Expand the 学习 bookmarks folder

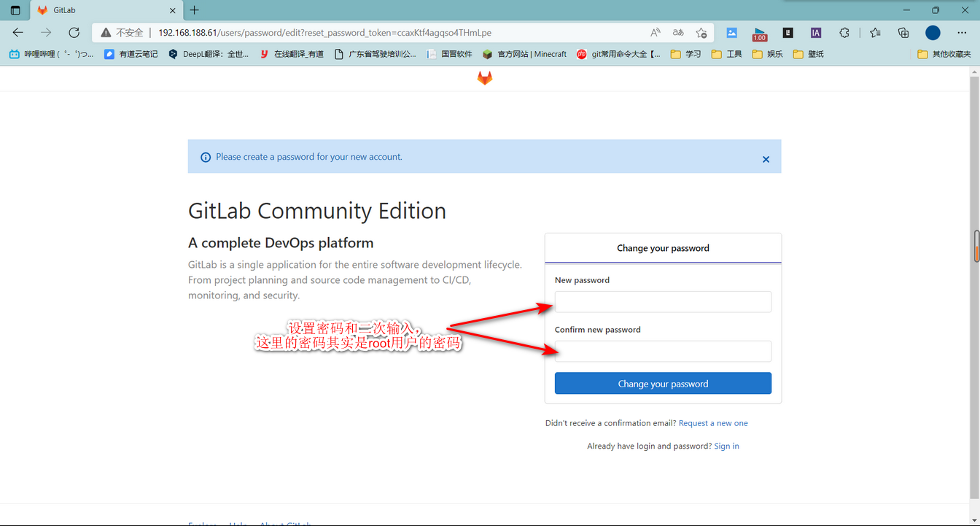686,53
